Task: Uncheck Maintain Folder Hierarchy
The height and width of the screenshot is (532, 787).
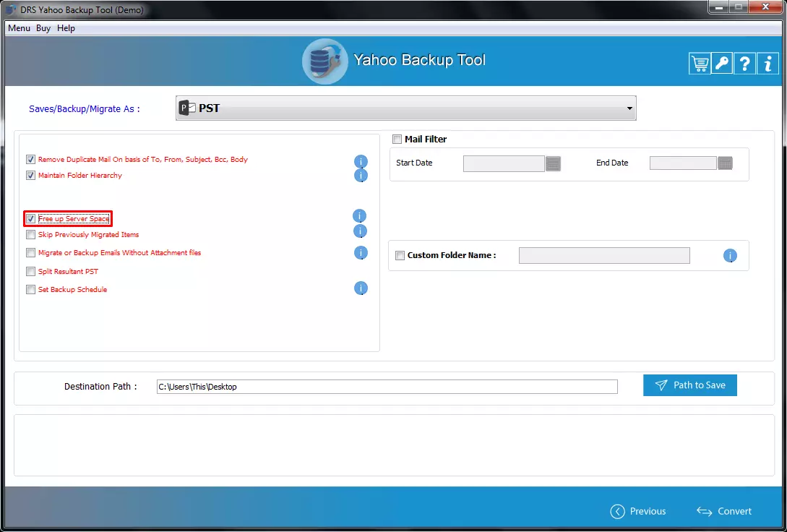Action: click(30, 176)
